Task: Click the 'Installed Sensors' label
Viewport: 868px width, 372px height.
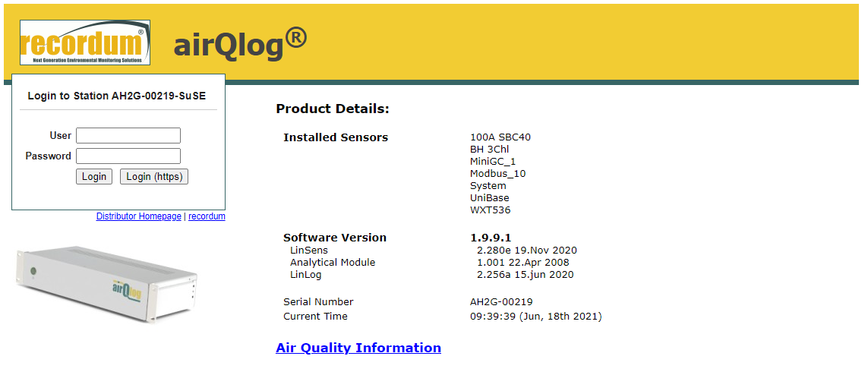Action: [x=336, y=137]
